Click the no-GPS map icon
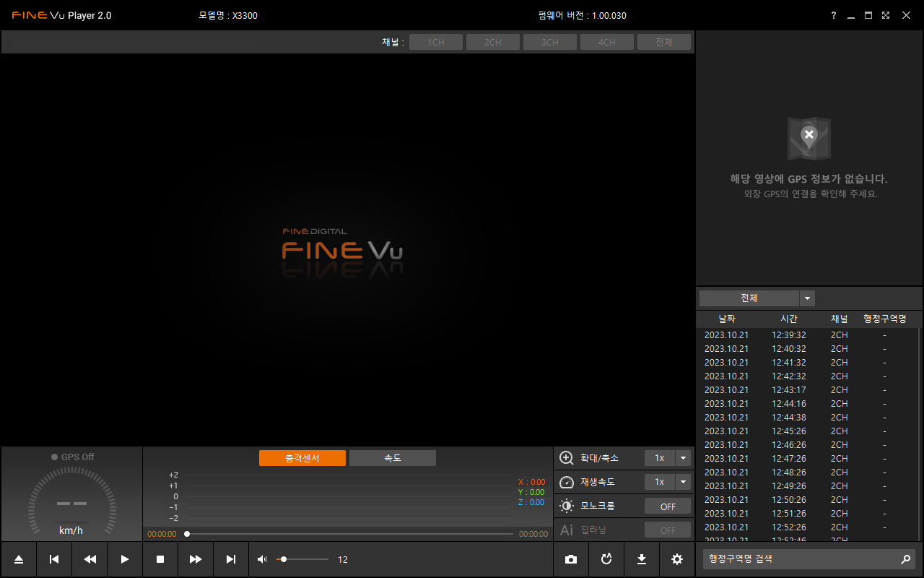This screenshot has width=924, height=578. point(808,139)
